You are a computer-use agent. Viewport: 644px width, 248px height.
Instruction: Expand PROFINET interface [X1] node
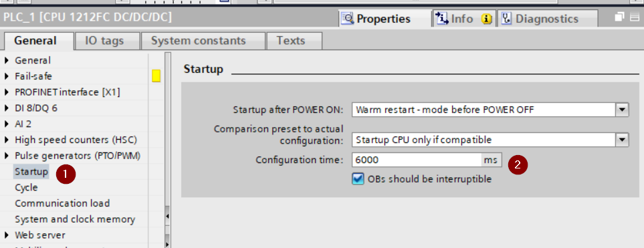click(6, 92)
